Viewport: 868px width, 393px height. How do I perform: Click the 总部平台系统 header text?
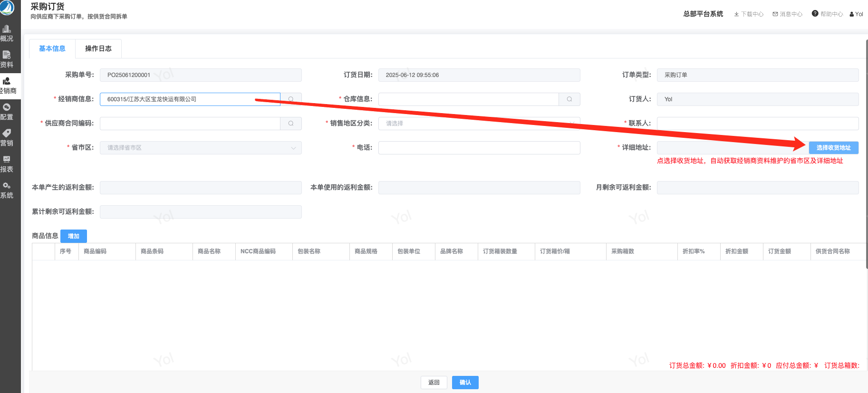pos(703,14)
